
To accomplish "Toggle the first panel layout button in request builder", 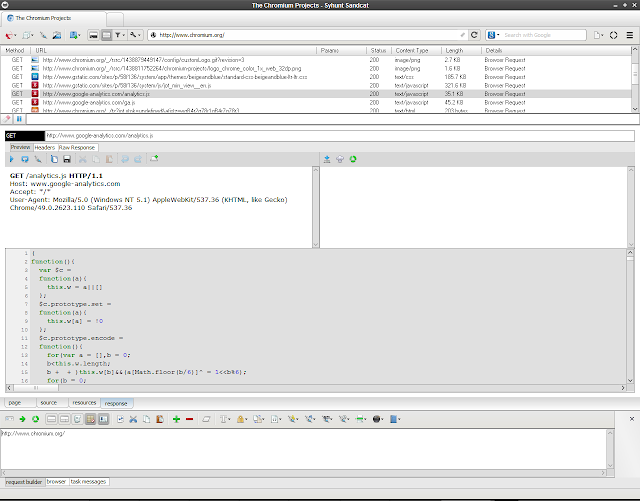I will (x=51, y=419).
